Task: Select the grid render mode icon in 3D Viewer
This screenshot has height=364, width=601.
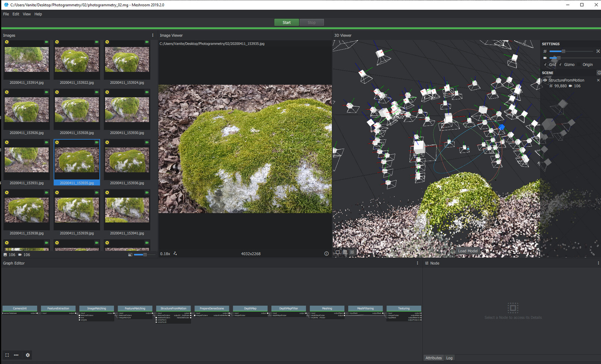Action: click(345, 252)
